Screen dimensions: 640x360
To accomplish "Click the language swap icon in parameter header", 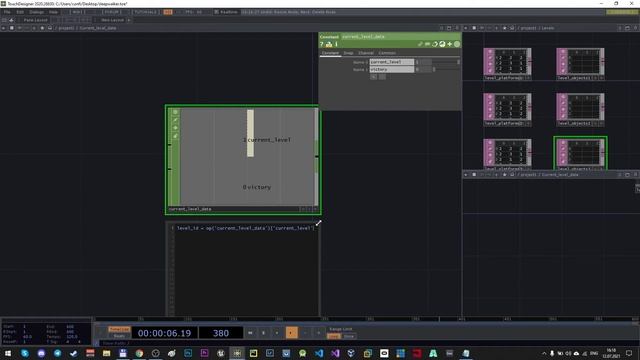I will pos(435,44).
